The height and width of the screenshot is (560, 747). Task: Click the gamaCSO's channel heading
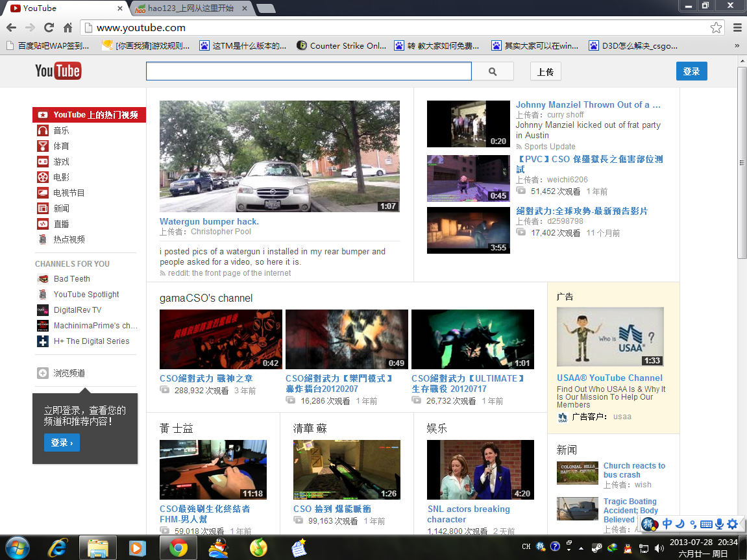[x=206, y=298]
